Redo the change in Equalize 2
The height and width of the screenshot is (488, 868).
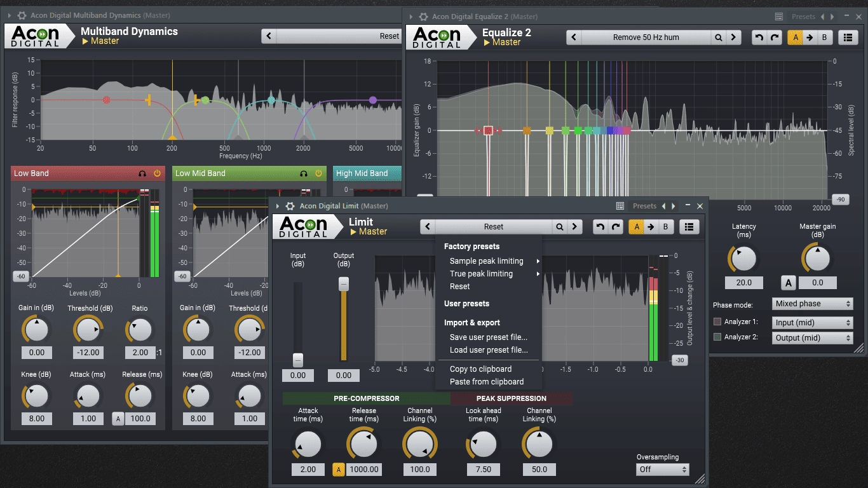(x=774, y=37)
